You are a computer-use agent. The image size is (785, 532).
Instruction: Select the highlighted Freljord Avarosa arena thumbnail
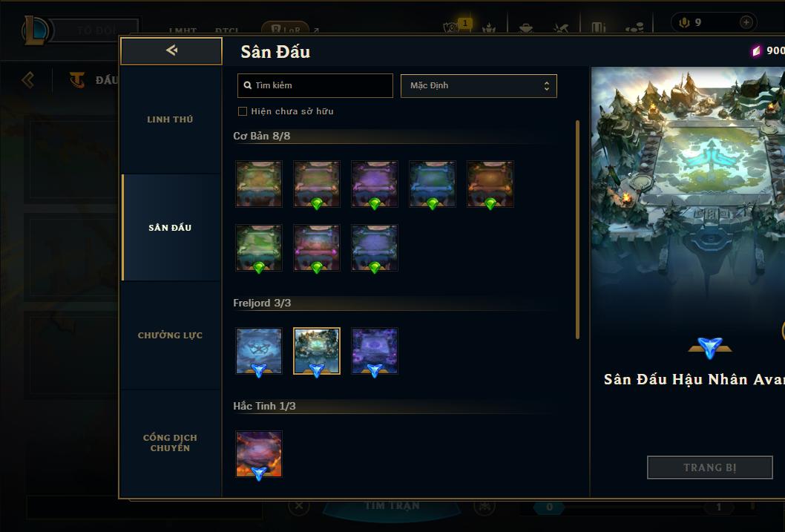(x=316, y=352)
